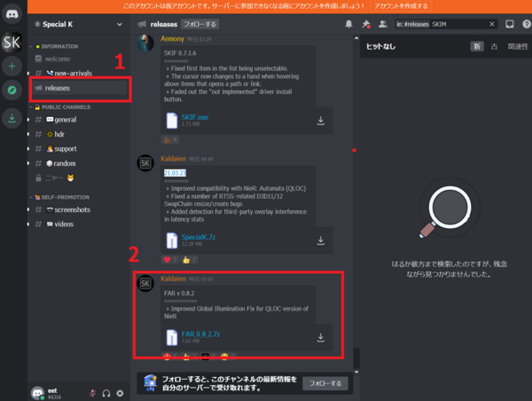Toggle the member list icon
Viewport: 532px width, 401px height.
click(x=382, y=24)
